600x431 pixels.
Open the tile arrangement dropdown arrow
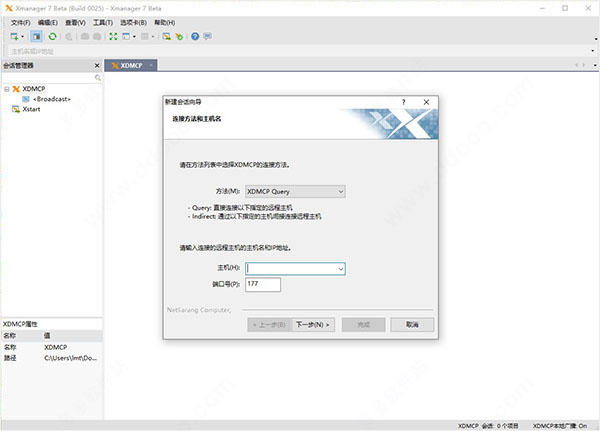(x=153, y=37)
